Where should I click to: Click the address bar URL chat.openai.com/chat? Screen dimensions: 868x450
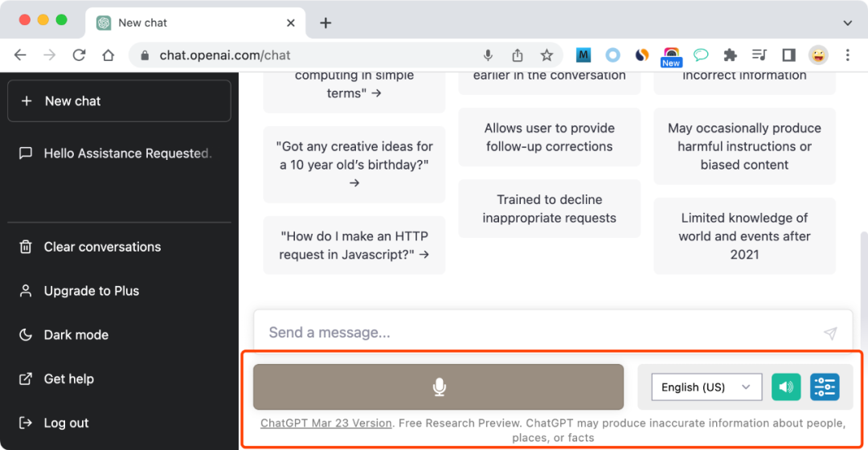pyautogui.click(x=225, y=55)
